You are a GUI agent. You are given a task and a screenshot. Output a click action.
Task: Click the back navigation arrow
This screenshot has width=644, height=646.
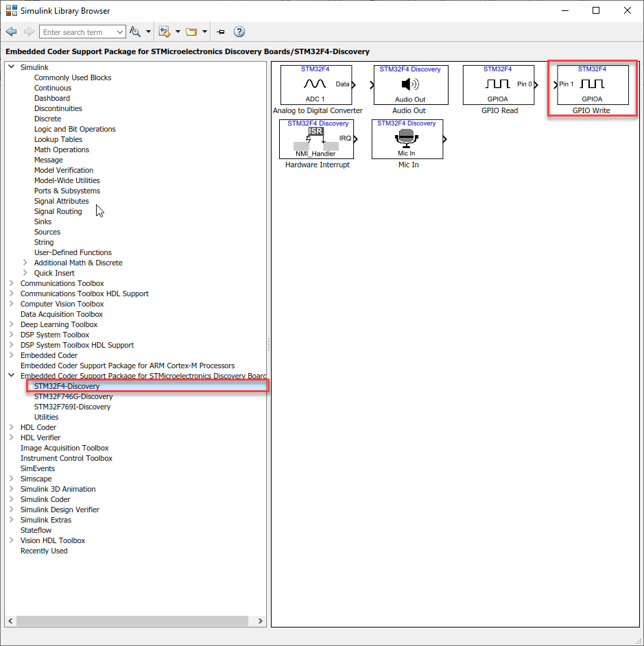pos(11,32)
